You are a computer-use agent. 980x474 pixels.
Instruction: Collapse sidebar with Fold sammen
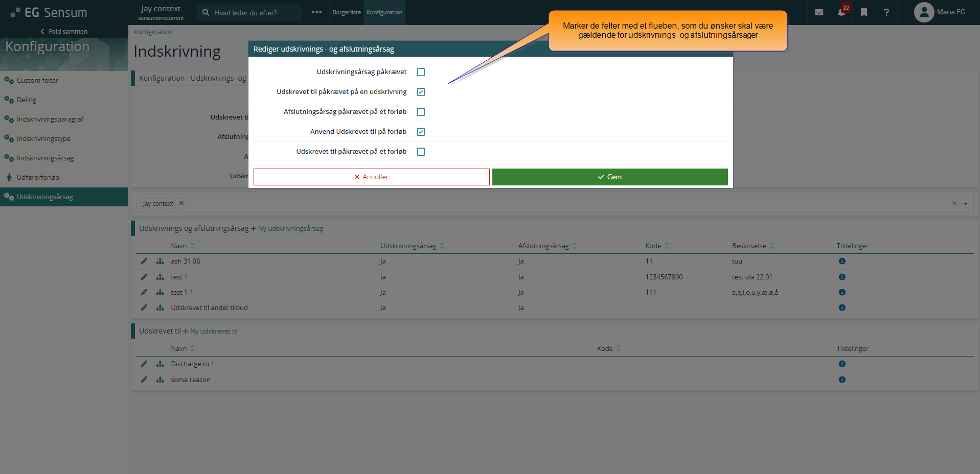(x=64, y=31)
